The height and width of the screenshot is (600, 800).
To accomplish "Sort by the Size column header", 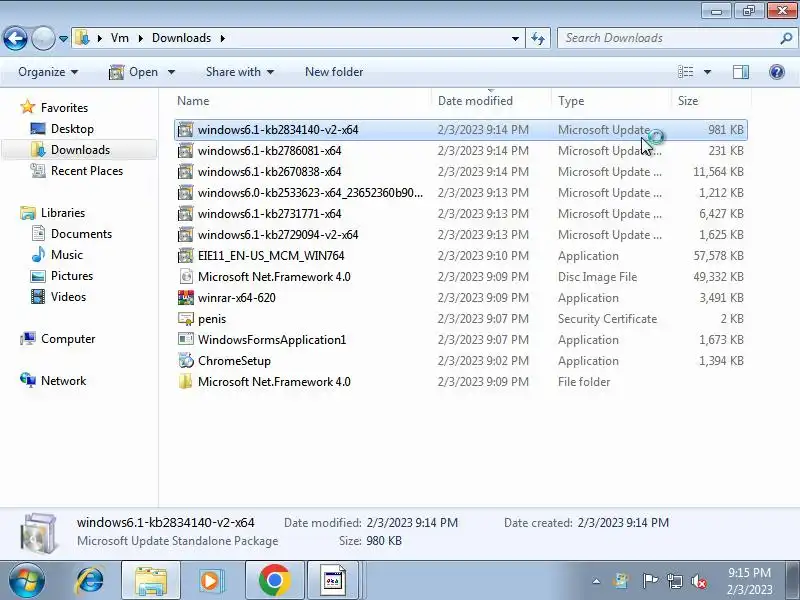I will click(x=711, y=101).
